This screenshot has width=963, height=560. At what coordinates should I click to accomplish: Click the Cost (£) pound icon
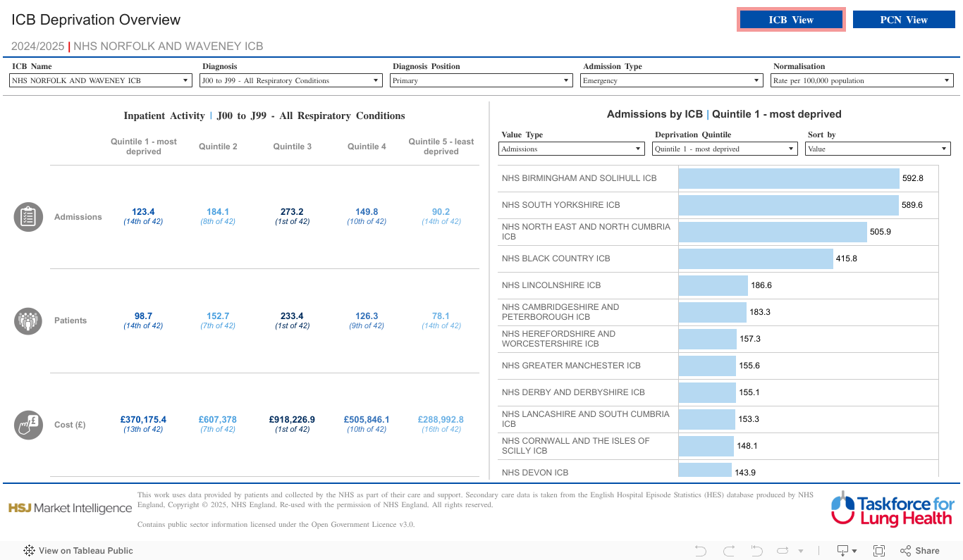tap(28, 425)
